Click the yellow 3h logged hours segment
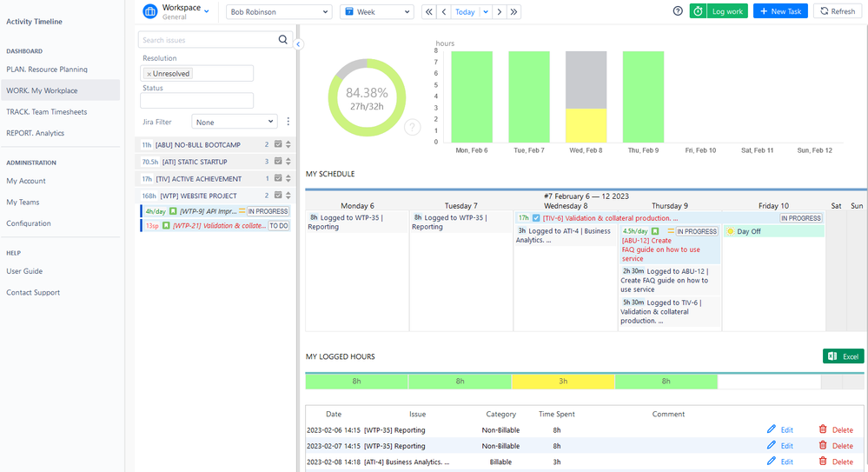This screenshot has width=868, height=472. [563, 381]
